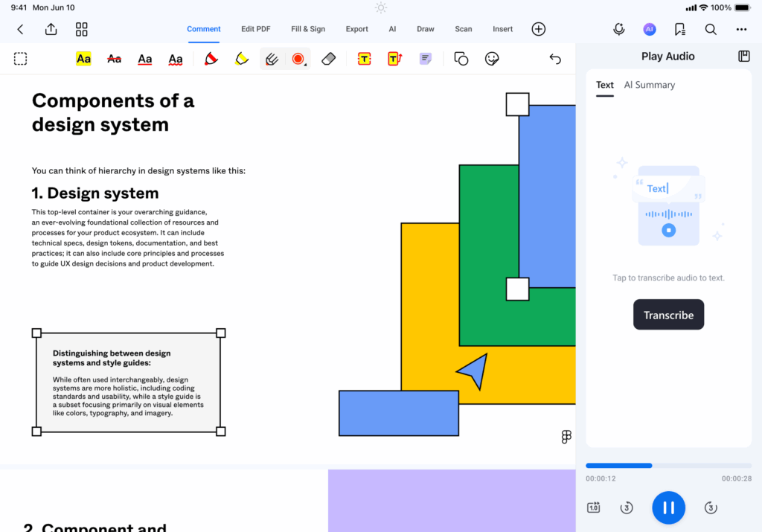This screenshot has height=532, width=762.
Task: Open pen color dropdown with red circle
Action: (298, 59)
